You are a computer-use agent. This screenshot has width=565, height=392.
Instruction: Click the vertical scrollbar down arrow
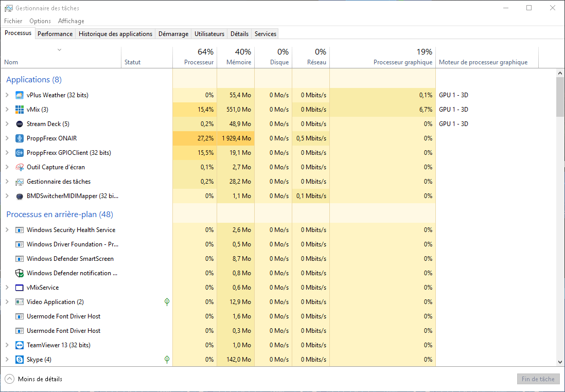[560, 362]
